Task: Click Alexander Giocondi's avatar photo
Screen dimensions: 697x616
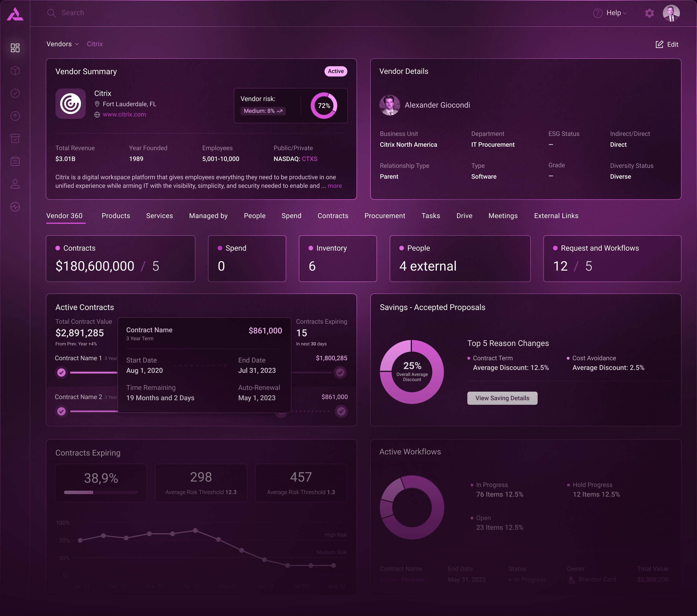Action: coord(390,105)
